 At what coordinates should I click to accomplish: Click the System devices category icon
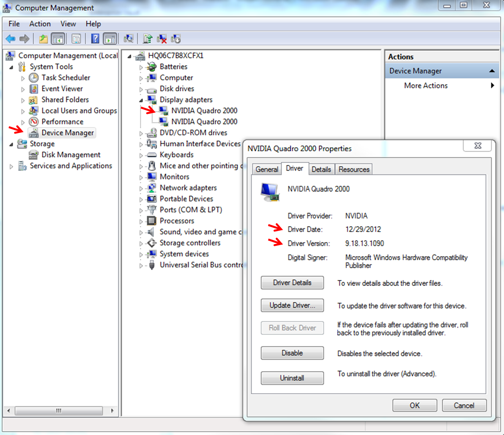tap(152, 254)
